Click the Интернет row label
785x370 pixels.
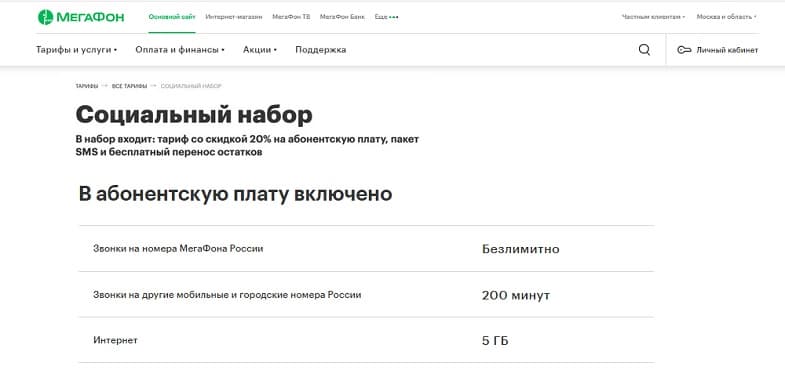[x=115, y=340]
